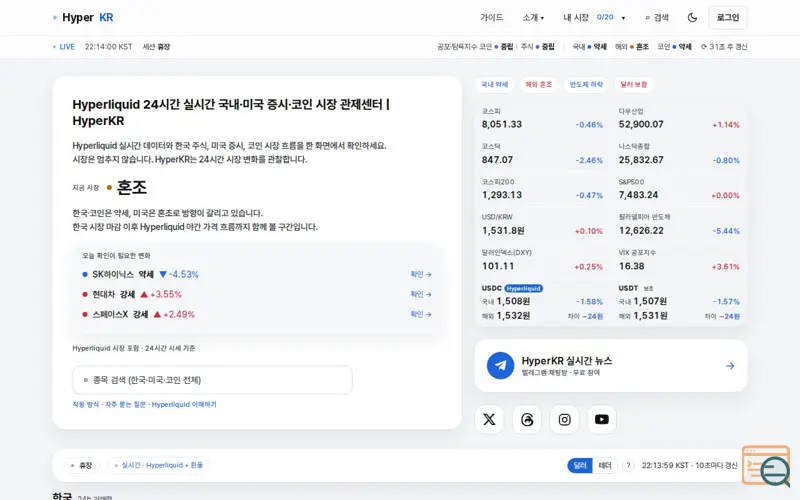Image resolution: width=800 pixels, height=500 pixels.
Task: Click the SK하이닉스 약세 -4.53% row
Action: point(257,274)
